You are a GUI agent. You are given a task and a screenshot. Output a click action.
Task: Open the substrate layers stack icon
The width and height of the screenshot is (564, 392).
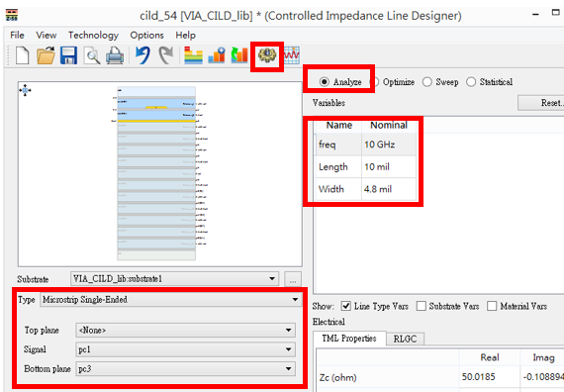[x=193, y=55]
